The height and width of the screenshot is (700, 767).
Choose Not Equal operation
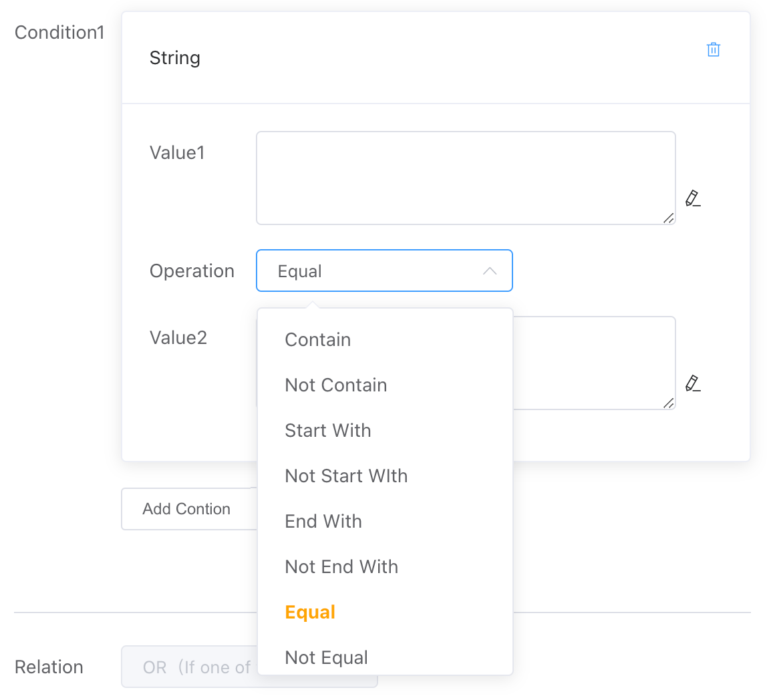(x=326, y=658)
